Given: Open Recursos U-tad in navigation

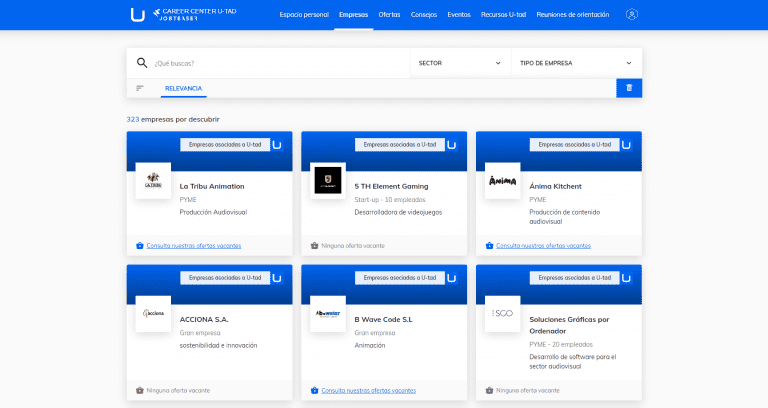Looking at the screenshot, I should click(504, 15).
